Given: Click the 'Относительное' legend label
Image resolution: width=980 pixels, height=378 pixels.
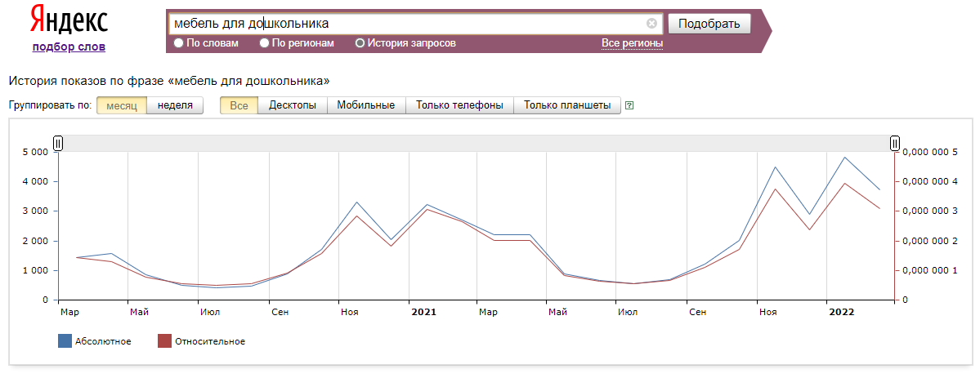Looking at the screenshot, I should tap(210, 341).
